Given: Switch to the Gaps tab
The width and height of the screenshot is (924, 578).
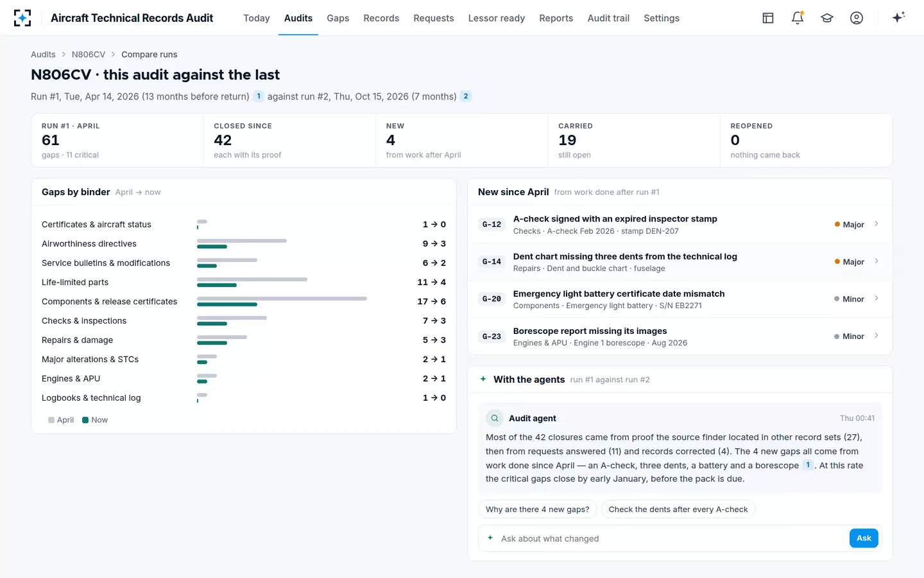Looking at the screenshot, I should (338, 18).
